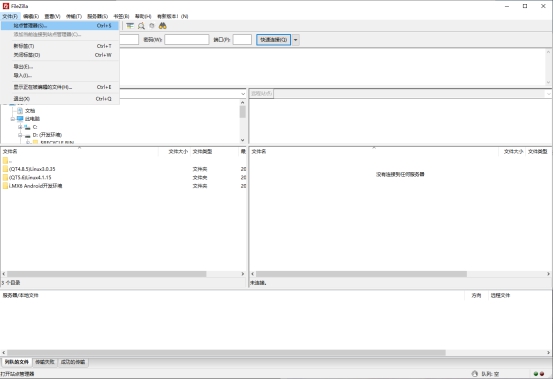The width and height of the screenshot is (554, 379).
Task: Click the FileZilla logo in the title bar
Action: pos(6,6)
